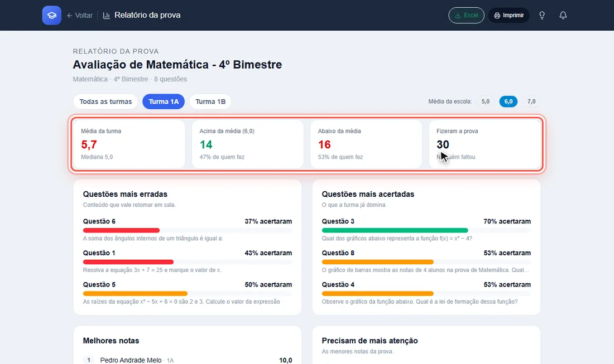Image resolution: width=614 pixels, height=364 pixels.
Task: Click the Fizeram a prova 30 card
Action: tap(485, 144)
